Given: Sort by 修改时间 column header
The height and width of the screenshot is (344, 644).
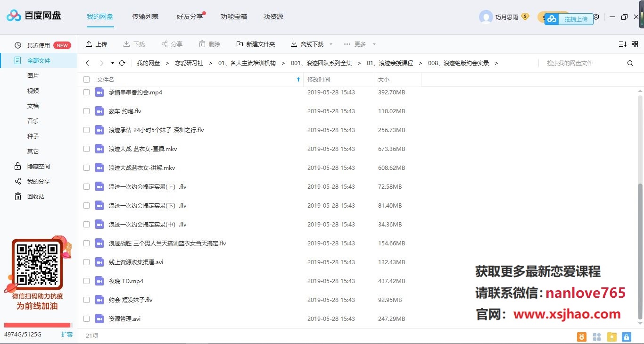Looking at the screenshot, I should click(x=319, y=80).
